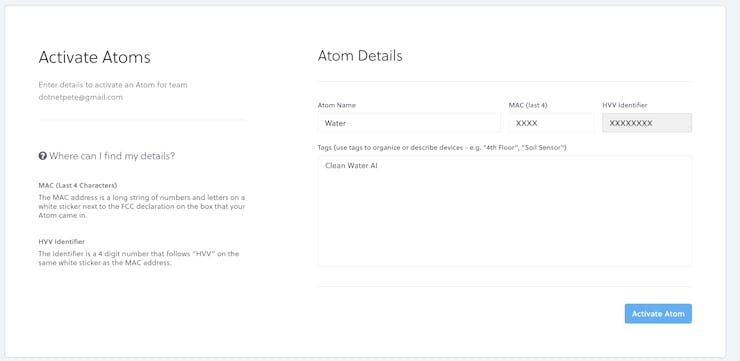Viewport: 740px width, 361px height.
Task: Select the MAC last 4 field
Action: click(551, 123)
